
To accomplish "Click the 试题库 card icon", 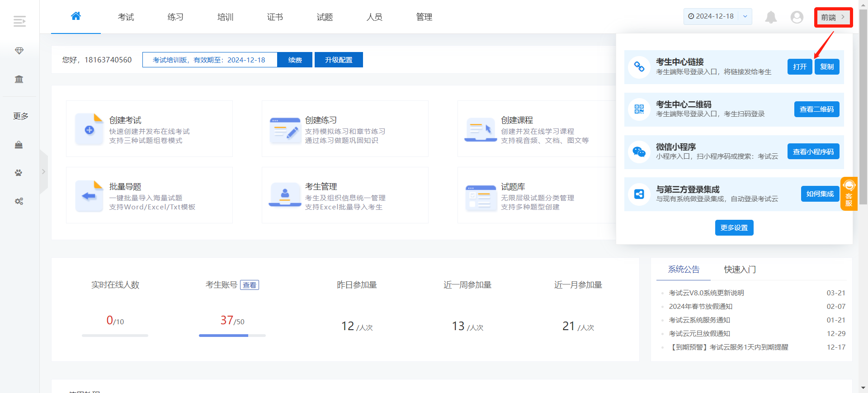I will click(x=481, y=198).
